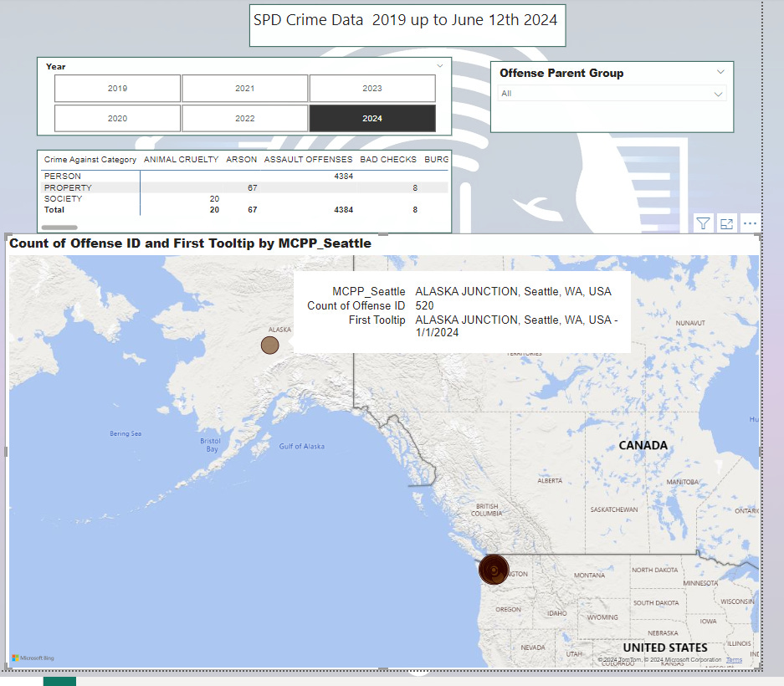
Task: Expand the All offenses combo box
Action: coord(718,95)
